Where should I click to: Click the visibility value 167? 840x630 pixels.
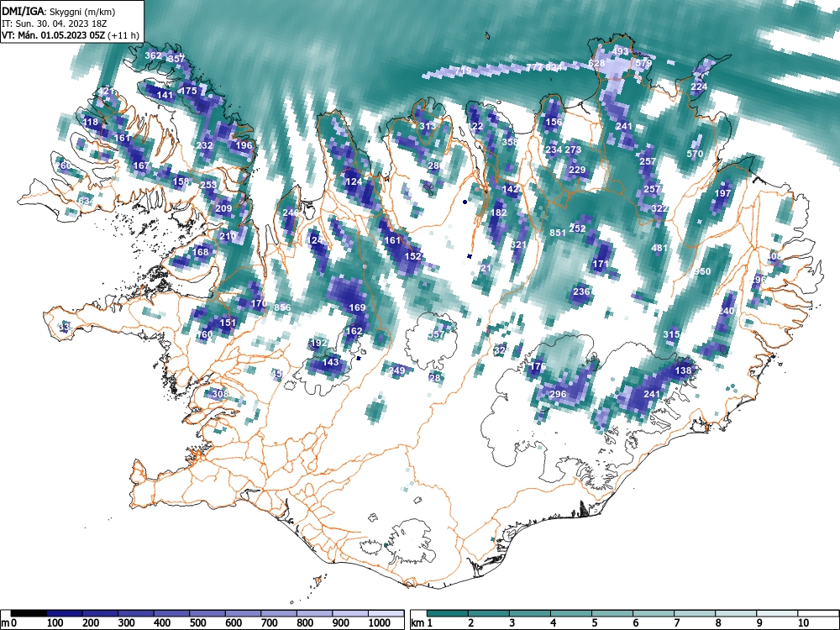click(141, 165)
